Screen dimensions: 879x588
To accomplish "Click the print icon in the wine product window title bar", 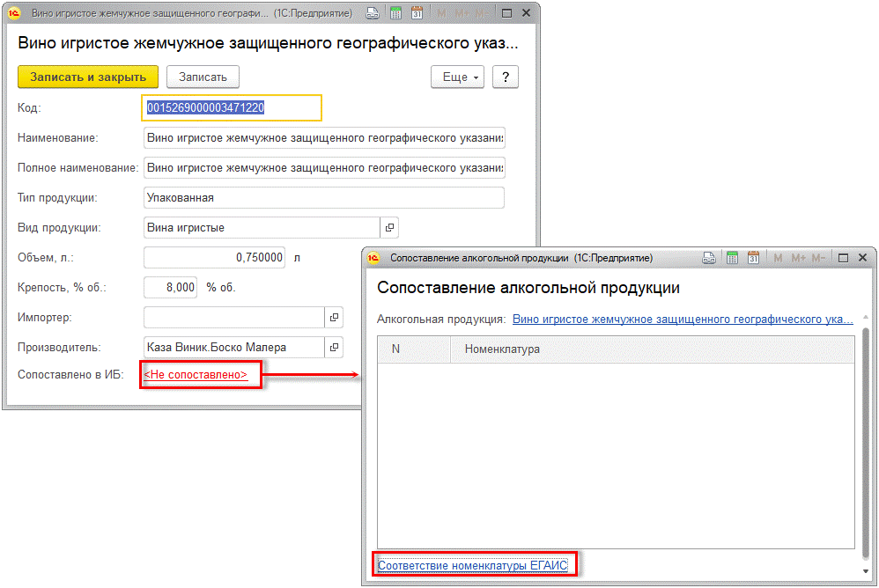I will [x=373, y=13].
